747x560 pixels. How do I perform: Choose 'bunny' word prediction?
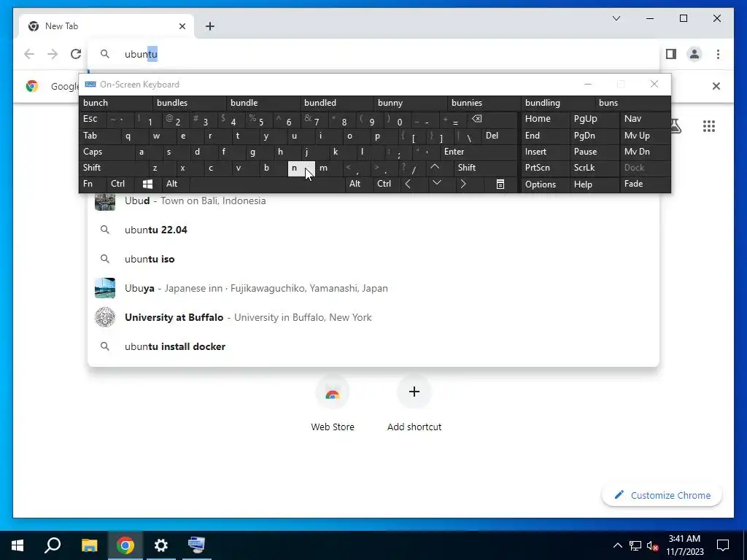point(411,103)
